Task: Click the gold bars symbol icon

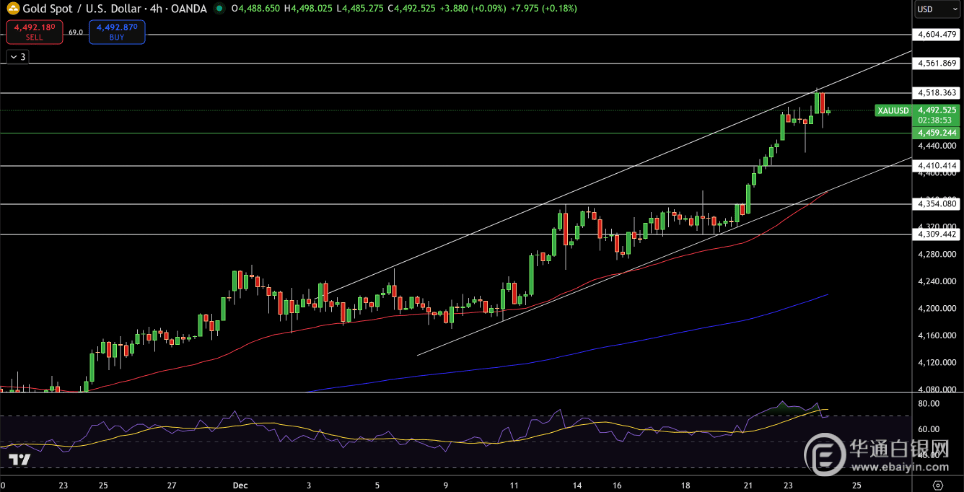Action: click(x=12, y=9)
